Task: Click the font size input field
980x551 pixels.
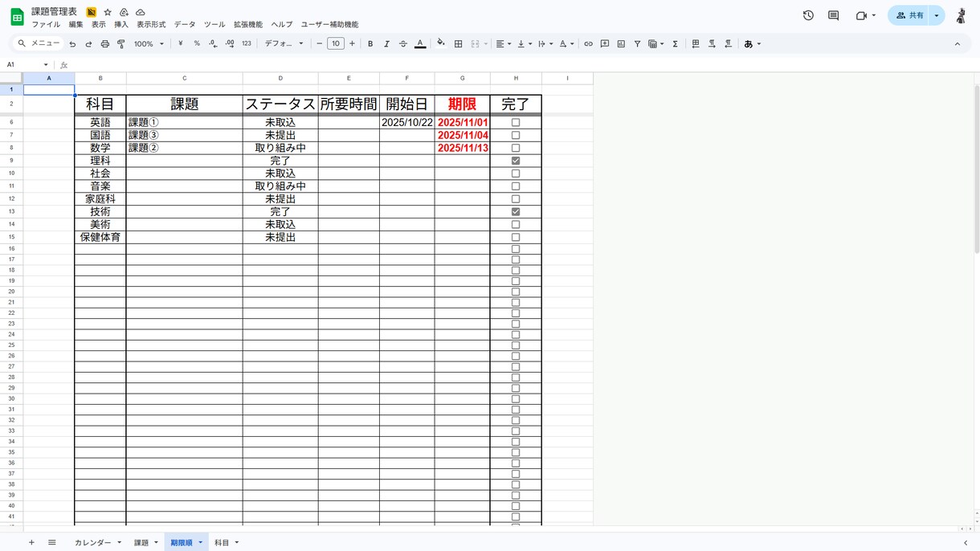Action: click(336, 44)
